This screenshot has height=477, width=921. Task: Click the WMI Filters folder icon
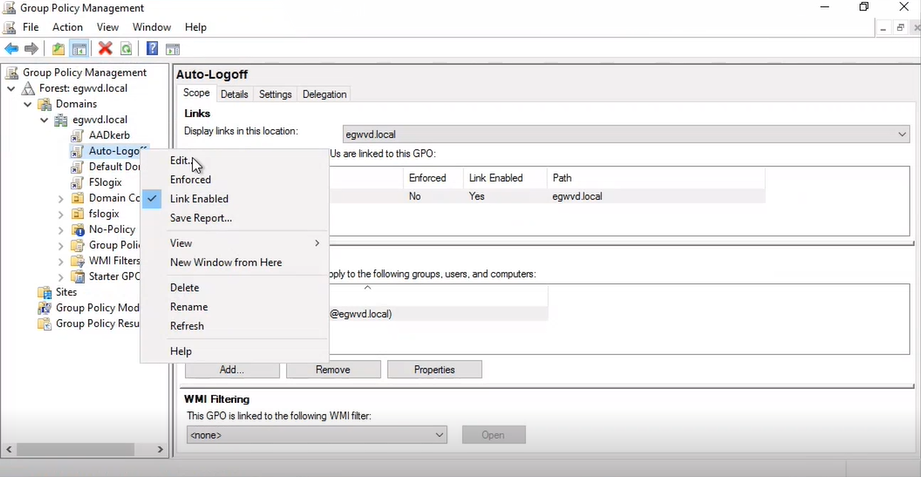tap(78, 261)
